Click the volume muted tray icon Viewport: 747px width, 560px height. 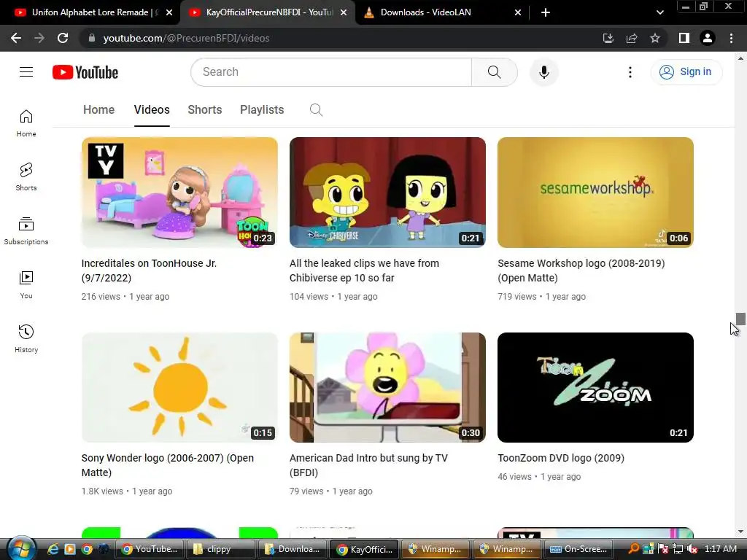(693, 549)
